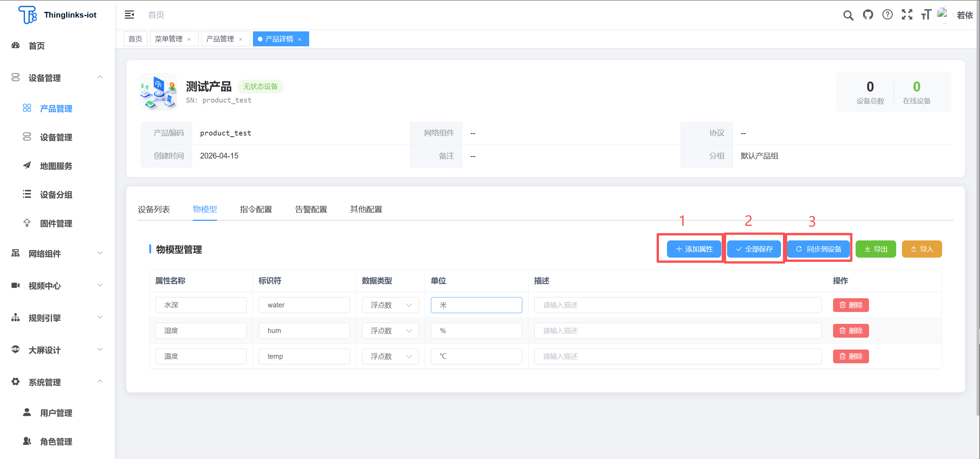Open the font size settings icon
This screenshot has width=980, height=459.
(x=926, y=15)
